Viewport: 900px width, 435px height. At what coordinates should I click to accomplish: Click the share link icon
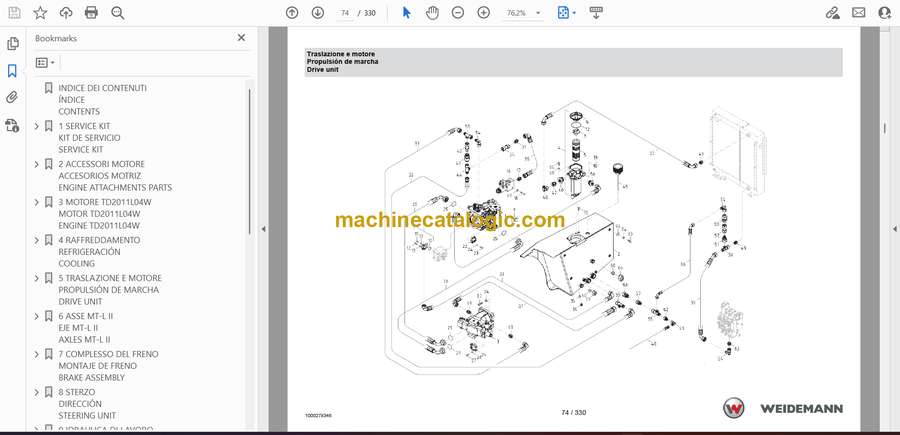(x=832, y=13)
